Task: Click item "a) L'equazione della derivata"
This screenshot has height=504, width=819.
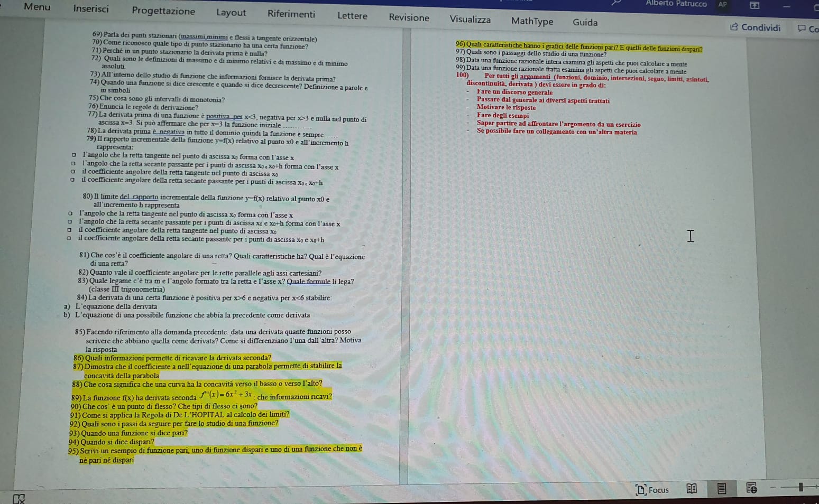Action: point(111,306)
